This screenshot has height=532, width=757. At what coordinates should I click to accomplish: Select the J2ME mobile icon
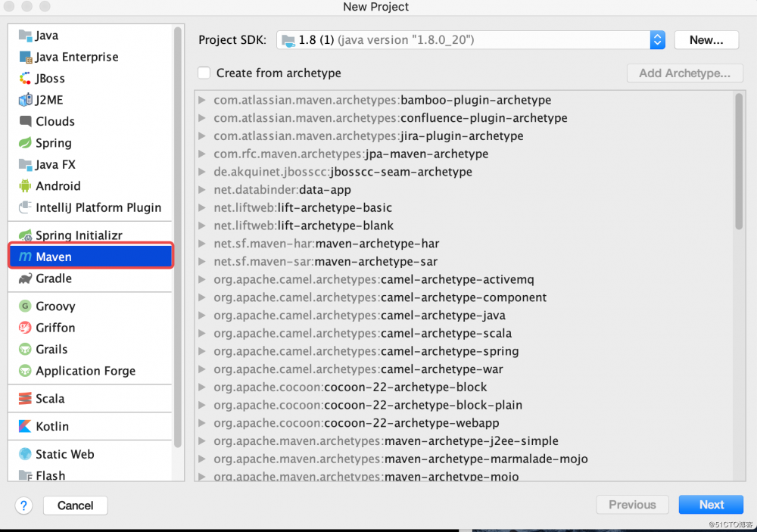tap(25, 100)
